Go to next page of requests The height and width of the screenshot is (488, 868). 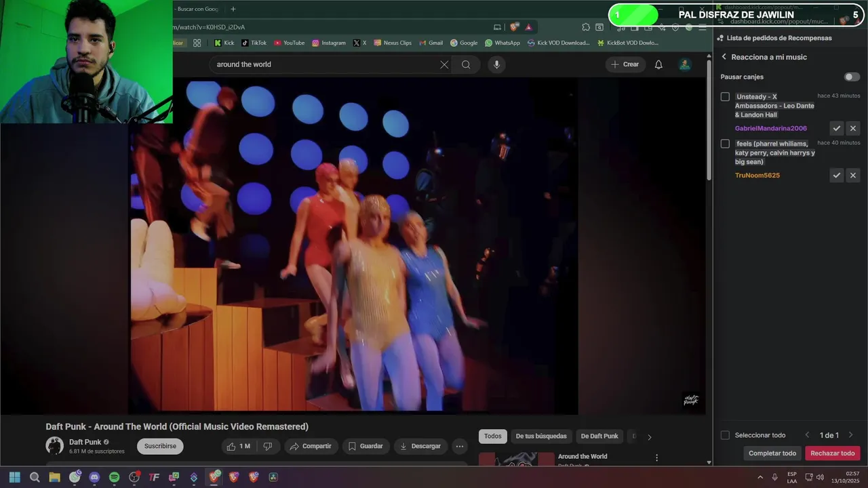(850, 435)
